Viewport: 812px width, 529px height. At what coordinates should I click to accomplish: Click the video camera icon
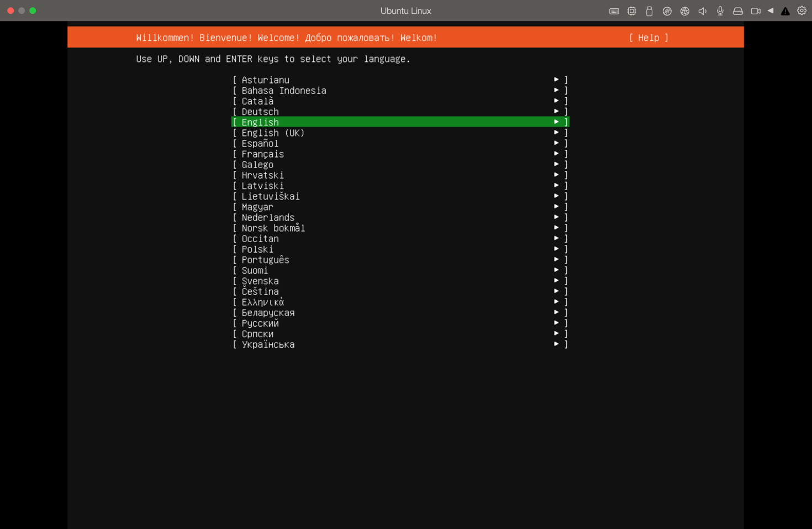click(755, 11)
